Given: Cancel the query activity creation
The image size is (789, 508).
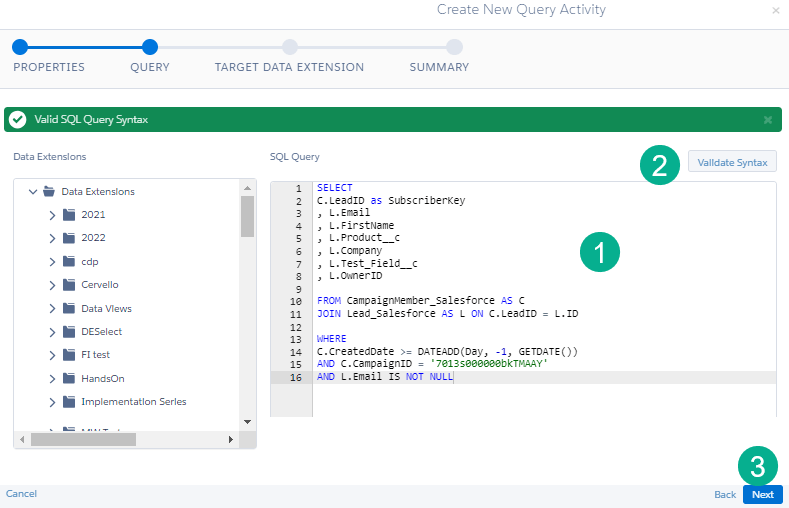Looking at the screenshot, I should (x=21, y=494).
